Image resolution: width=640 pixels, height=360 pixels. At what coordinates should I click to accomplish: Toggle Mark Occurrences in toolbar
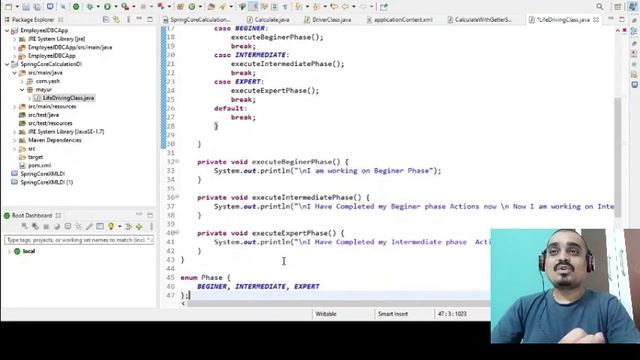coord(254,7)
